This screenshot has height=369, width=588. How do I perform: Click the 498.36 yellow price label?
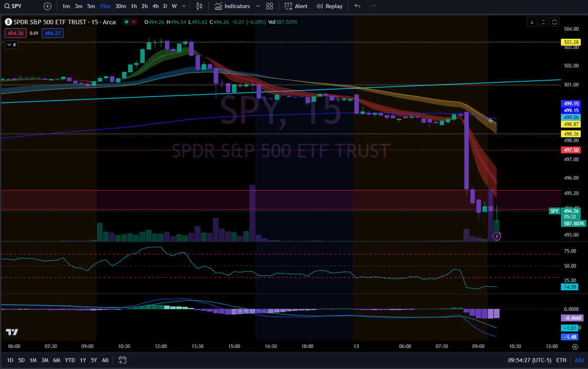(x=570, y=133)
